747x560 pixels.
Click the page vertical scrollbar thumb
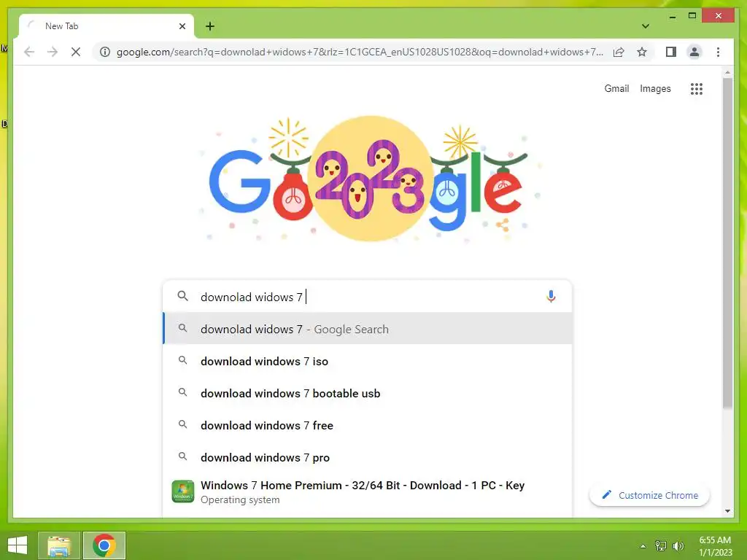point(727,243)
